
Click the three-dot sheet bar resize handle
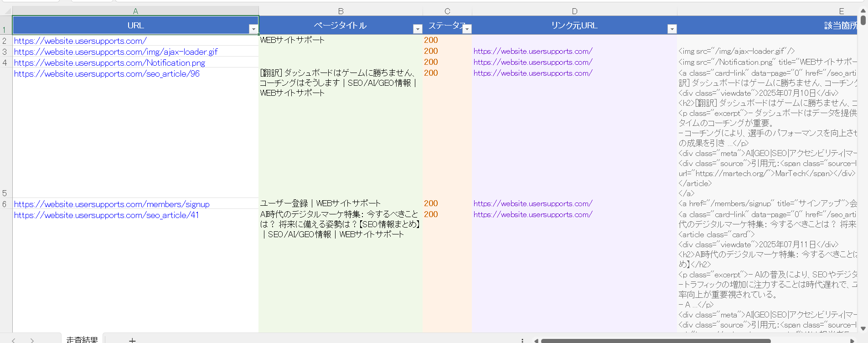(x=522, y=340)
